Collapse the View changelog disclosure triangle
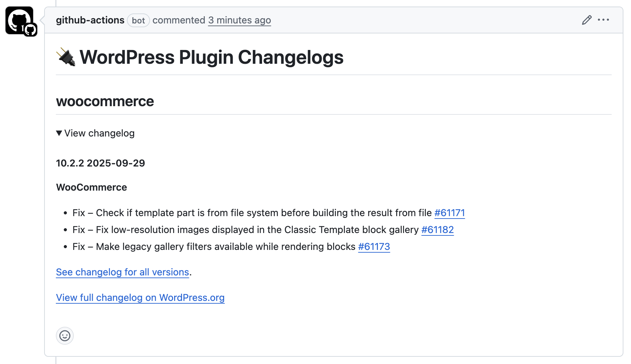Image resolution: width=631 pixels, height=364 pixels. click(59, 133)
